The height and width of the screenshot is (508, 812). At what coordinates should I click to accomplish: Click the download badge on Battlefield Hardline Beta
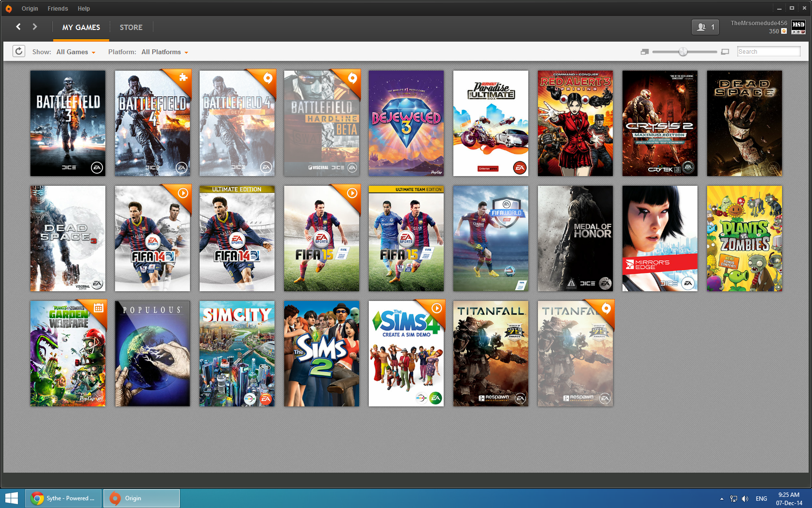point(352,77)
